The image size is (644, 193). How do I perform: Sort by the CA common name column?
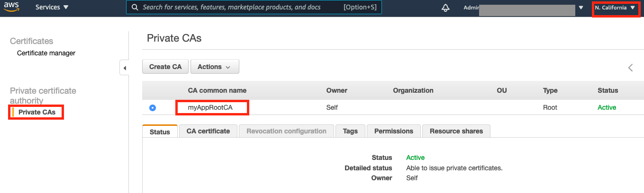[217, 90]
